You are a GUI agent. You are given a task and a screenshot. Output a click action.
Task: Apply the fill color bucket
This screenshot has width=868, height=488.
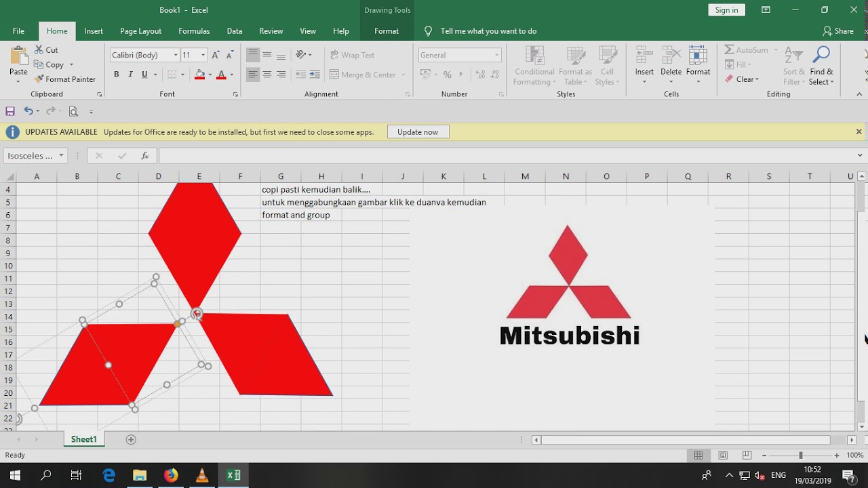click(199, 75)
